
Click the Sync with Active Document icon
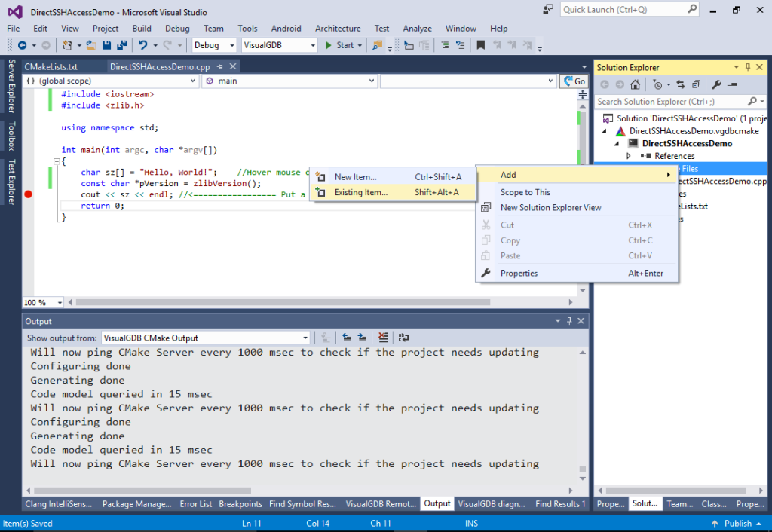point(681,84)
